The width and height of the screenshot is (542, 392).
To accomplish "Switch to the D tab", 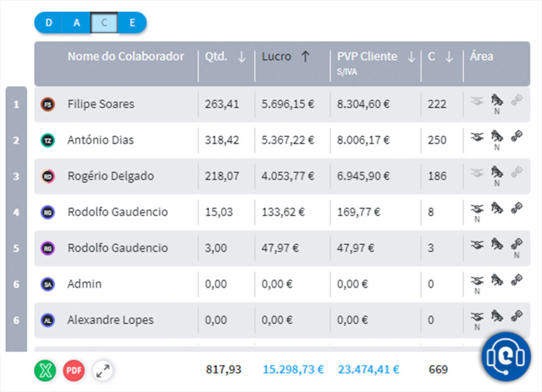I will point(48,23).
